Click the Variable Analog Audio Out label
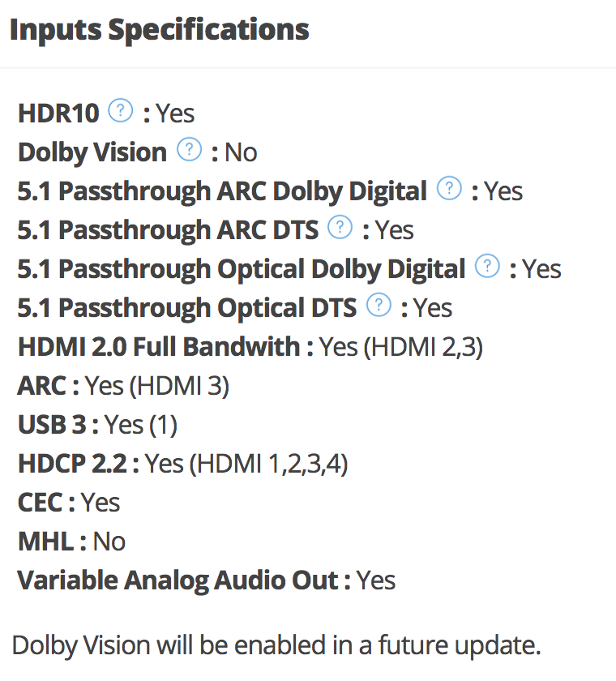The width and height of the screenshot is (616, 681). tap(178, 580)
